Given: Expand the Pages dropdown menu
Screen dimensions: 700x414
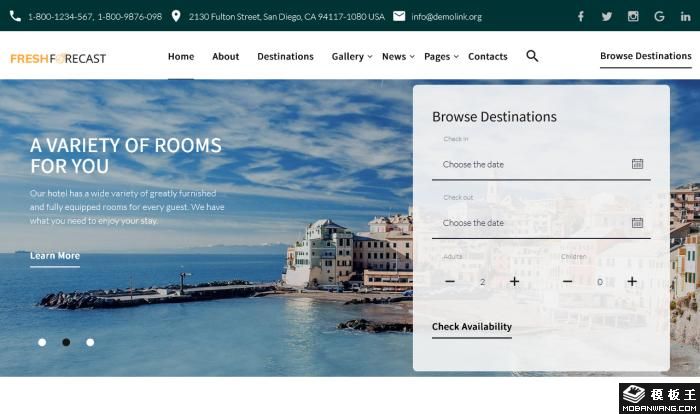Looking at the screenshot, I should [440, 57].
